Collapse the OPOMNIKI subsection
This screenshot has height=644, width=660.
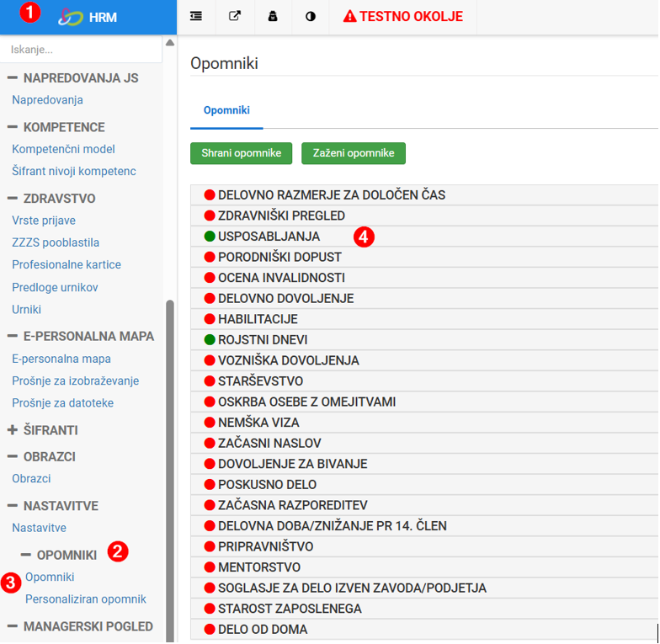pos(25,555)
